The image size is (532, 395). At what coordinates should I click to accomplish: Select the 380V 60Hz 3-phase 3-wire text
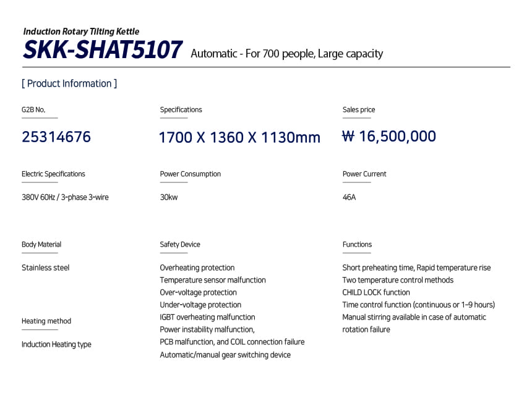[65, 197]
